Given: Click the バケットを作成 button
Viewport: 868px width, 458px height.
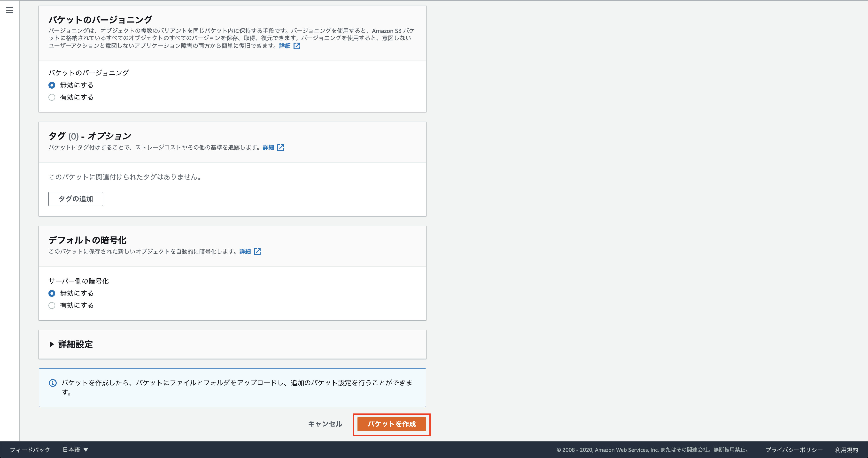Looking at the screenshot, I should 392,424.
